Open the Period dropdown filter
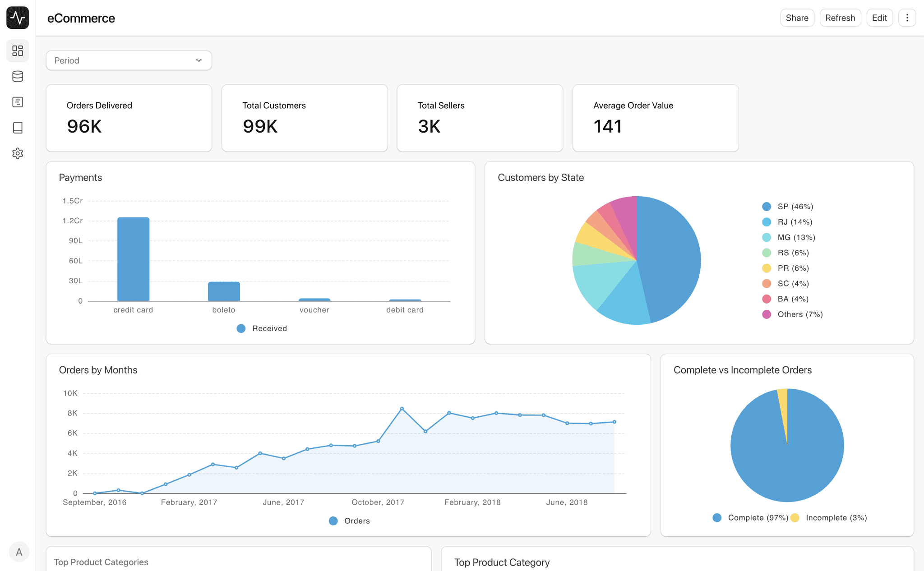The height and width of the screenshot is (571, 924). (x=129, y=60)
